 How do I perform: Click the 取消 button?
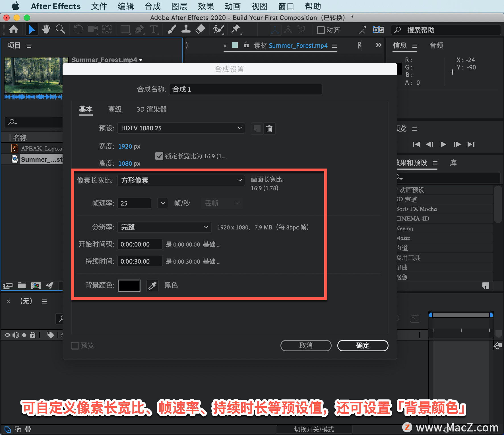point(306,346)
